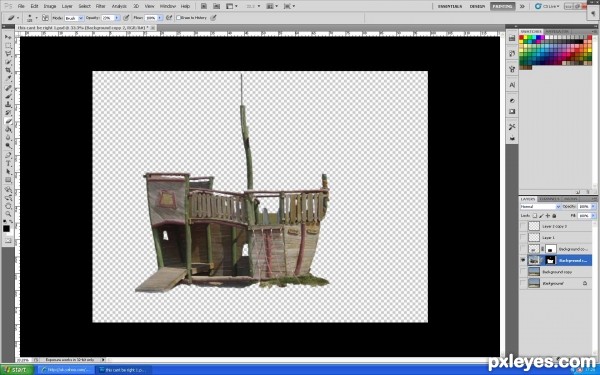Select the Rectangular Marquee tool
600x375 pixels.
(x=8, y=45)
